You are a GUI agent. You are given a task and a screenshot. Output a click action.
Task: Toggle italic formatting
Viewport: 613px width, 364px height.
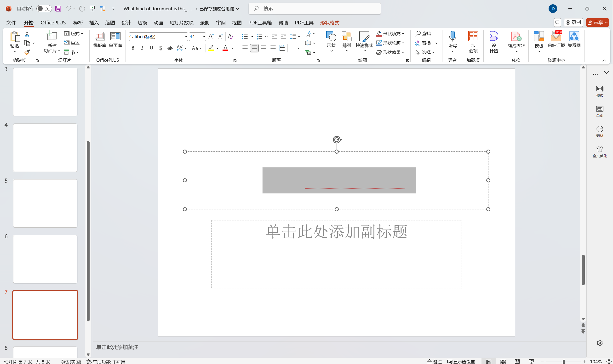142,48
